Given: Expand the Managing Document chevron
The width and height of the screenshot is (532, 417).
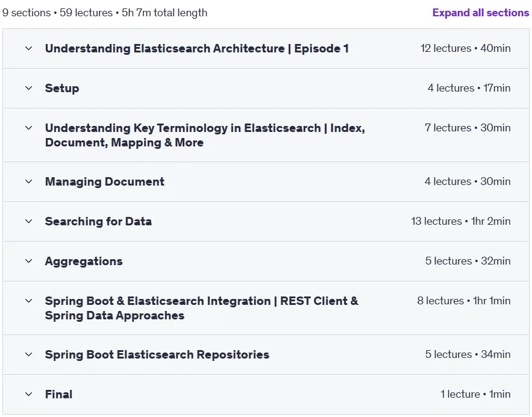Looking at the screenshot, I should [x=29, y=181].
